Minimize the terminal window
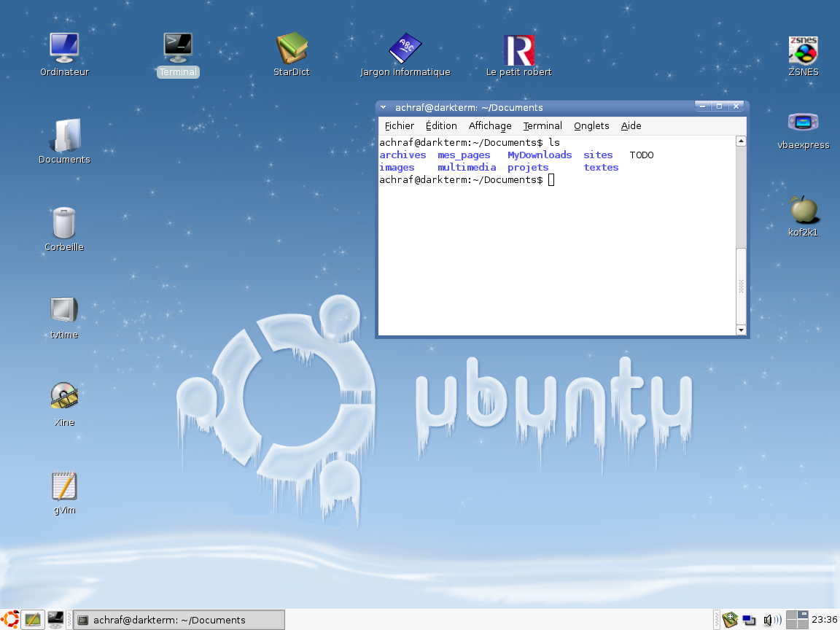The width and height of the screenshot is (840, 630). 702,106
